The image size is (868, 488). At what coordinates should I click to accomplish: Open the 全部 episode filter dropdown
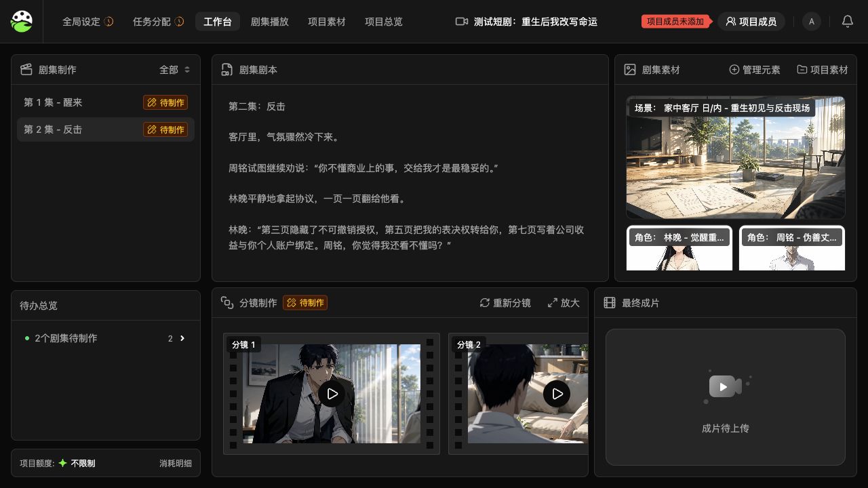pos(175,70)
